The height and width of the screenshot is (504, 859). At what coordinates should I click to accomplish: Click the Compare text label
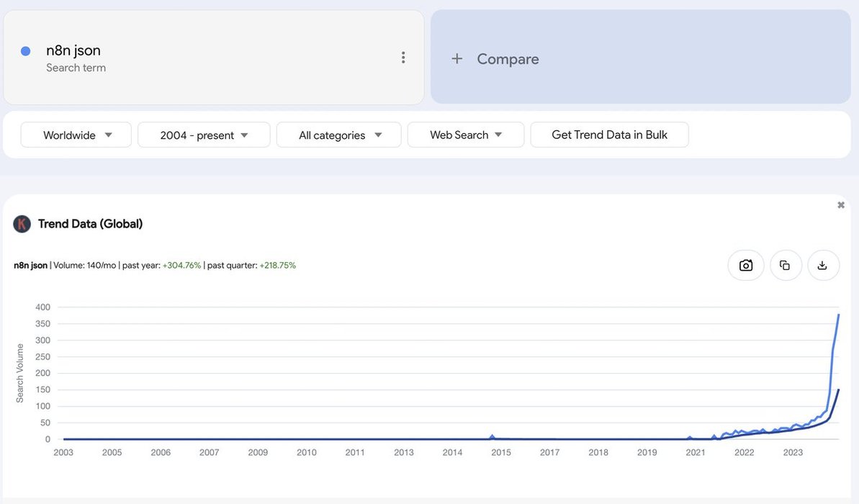tap(508, 59)
